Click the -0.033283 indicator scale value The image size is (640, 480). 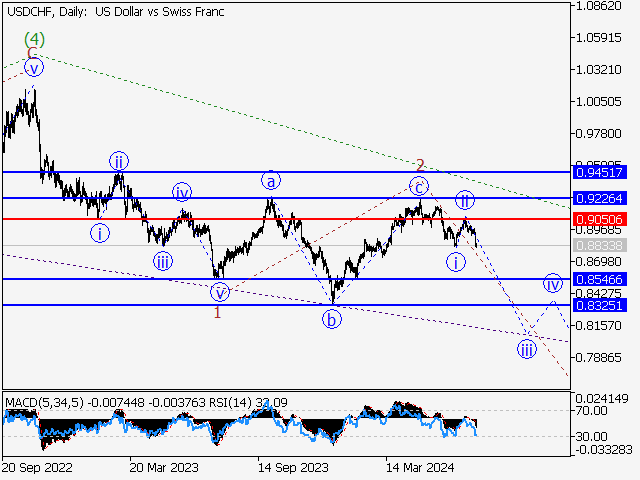coord(604,450)
